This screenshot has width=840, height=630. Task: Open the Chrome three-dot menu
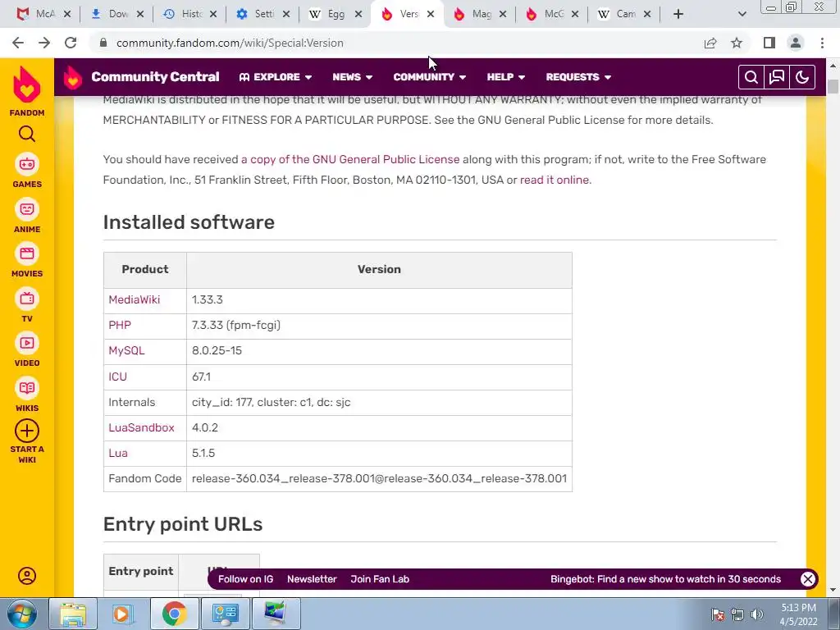[x=822, y=43]
